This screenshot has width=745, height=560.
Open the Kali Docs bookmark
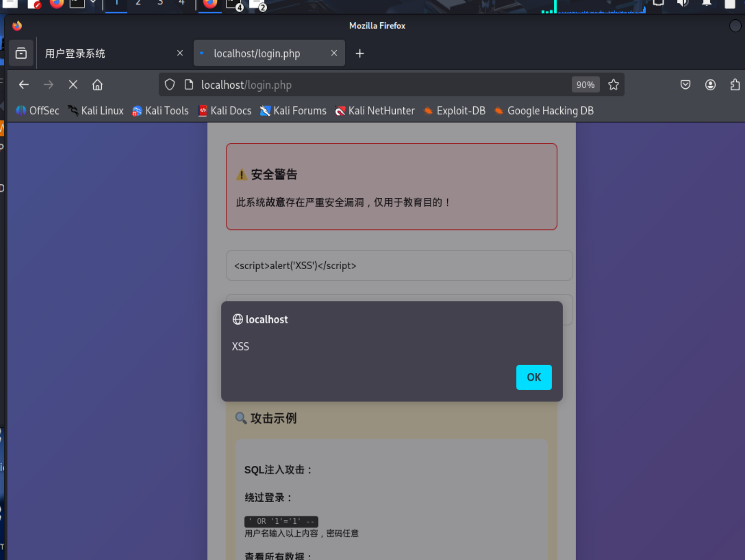(225, 111)
